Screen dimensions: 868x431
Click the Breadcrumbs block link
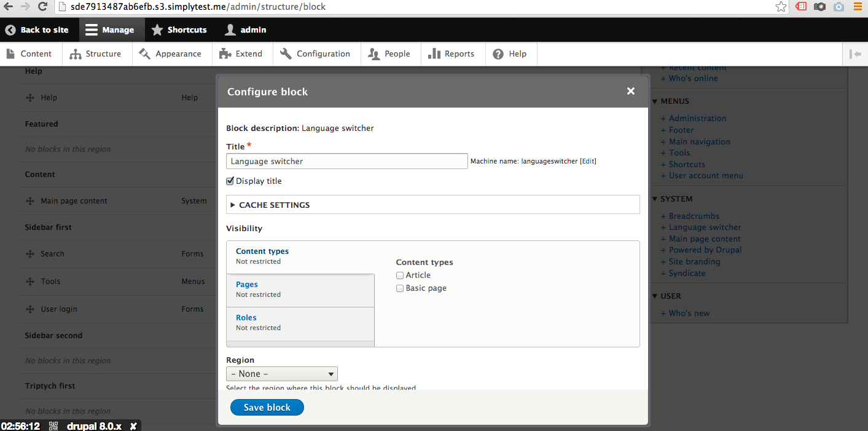click(x=694, y=216)
